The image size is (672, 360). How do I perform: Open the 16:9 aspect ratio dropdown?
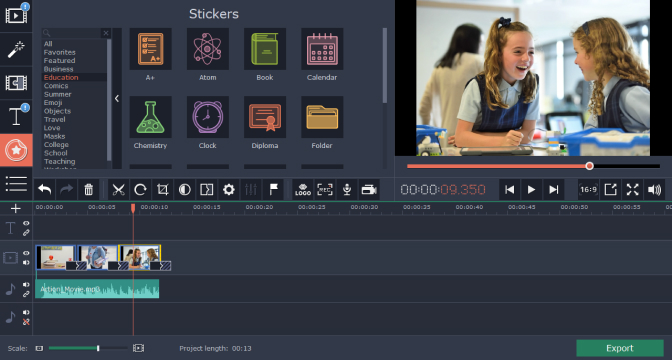coord(588,189)
